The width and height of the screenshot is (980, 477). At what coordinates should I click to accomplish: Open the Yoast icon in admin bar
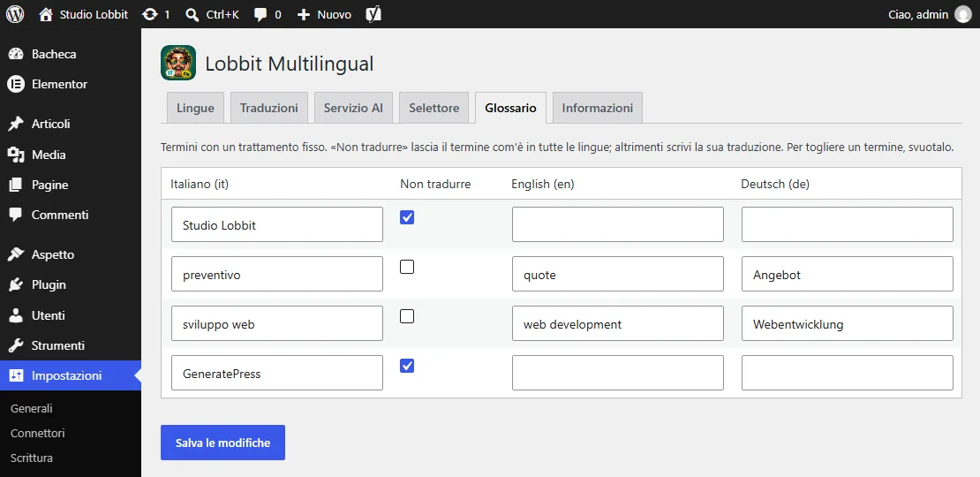373,14
